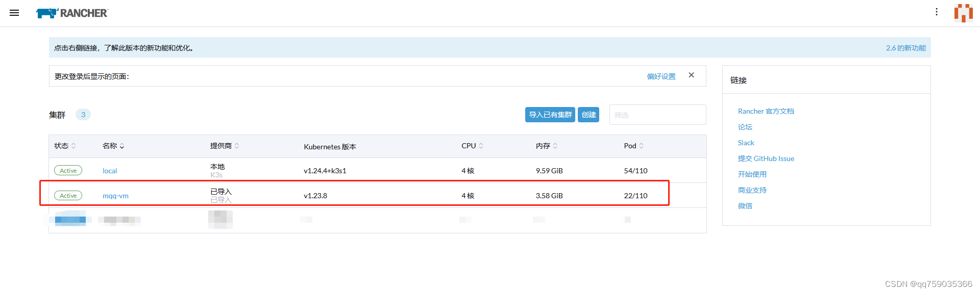The height and width of the screenshot is (293, 980).
Task: Open the Slack link
Action: coord(746,143)
